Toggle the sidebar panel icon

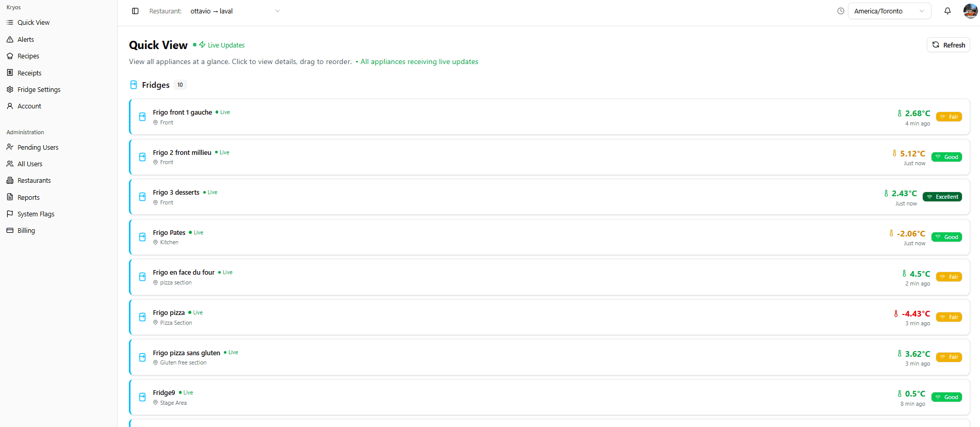135,11
